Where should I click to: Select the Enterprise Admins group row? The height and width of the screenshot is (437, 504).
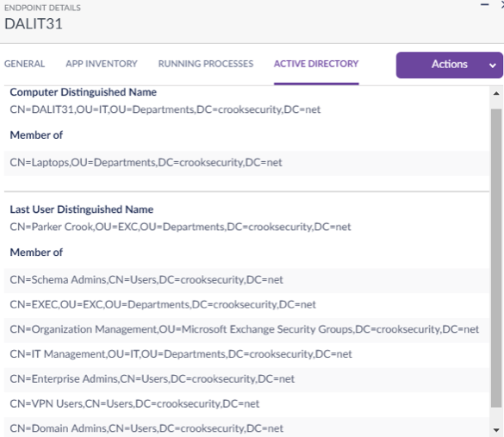(246, 379)
